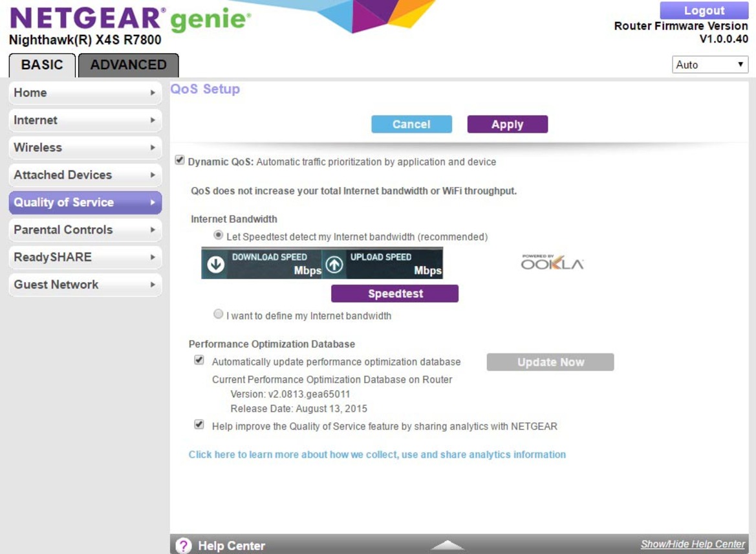Click Show/Hide Help Center link
This screenshot has width=756, height=554.
coord(693,544)
